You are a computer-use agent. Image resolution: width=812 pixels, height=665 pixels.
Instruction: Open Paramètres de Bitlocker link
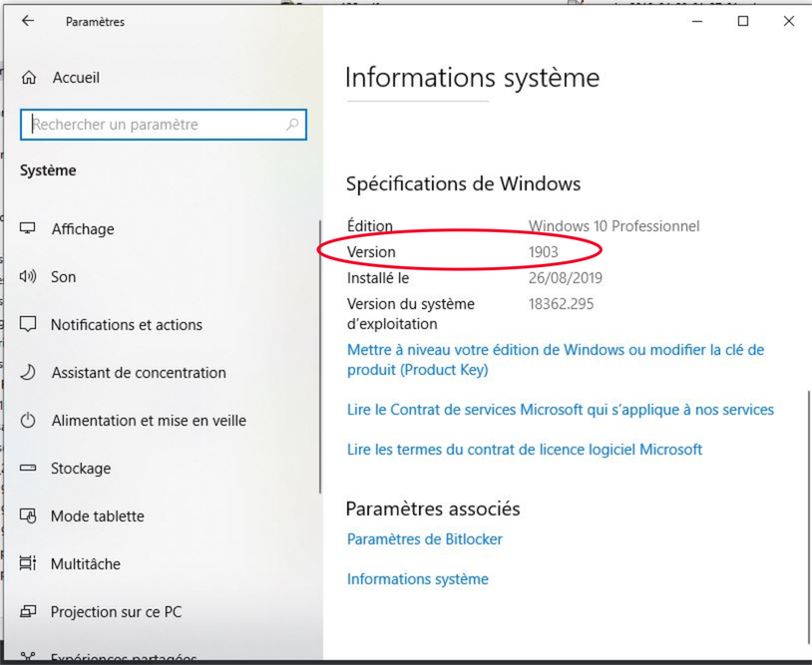tap(424, 539)
